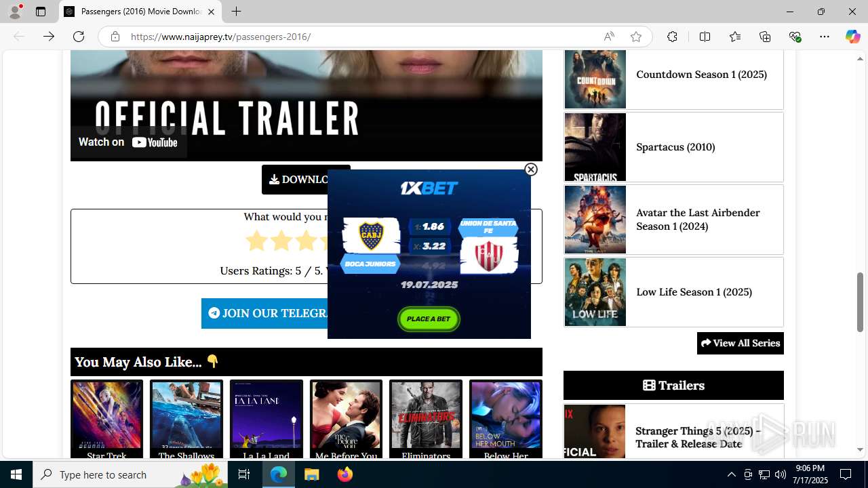Open Me Before You poster

346,415
